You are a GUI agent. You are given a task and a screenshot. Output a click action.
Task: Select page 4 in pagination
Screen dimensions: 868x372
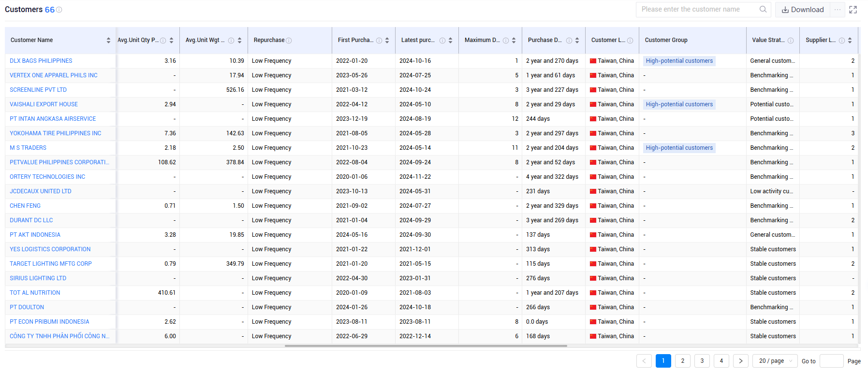[x=721, y=361]
